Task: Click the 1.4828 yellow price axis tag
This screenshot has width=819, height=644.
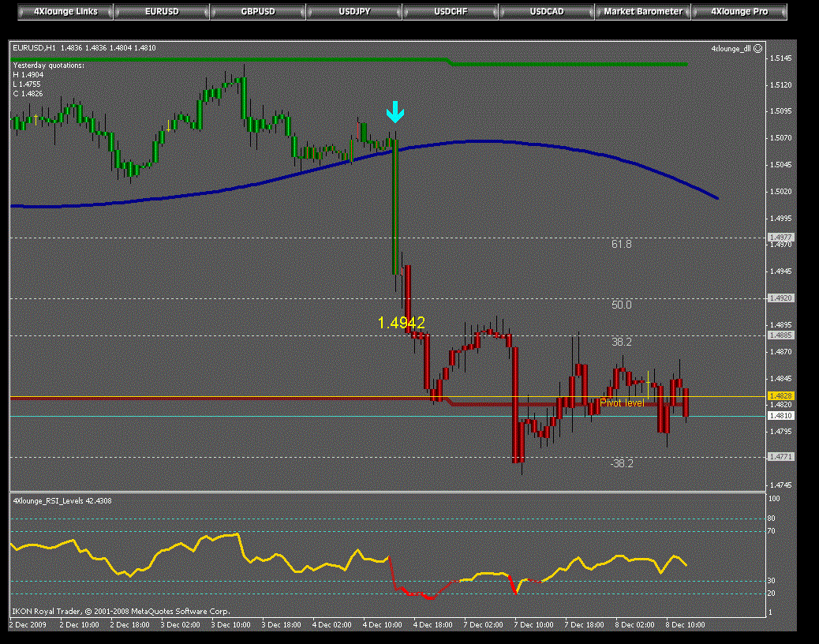Action: point(781,396)
